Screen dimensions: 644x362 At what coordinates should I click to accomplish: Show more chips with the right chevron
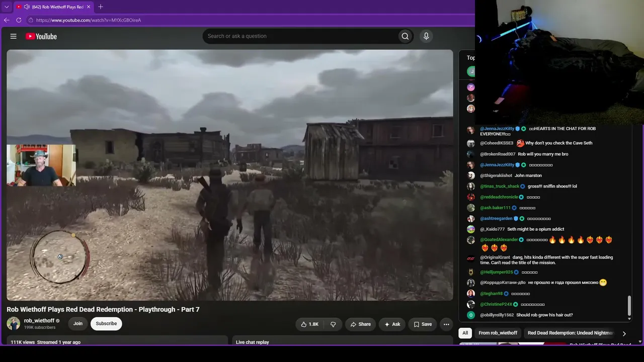624,333
